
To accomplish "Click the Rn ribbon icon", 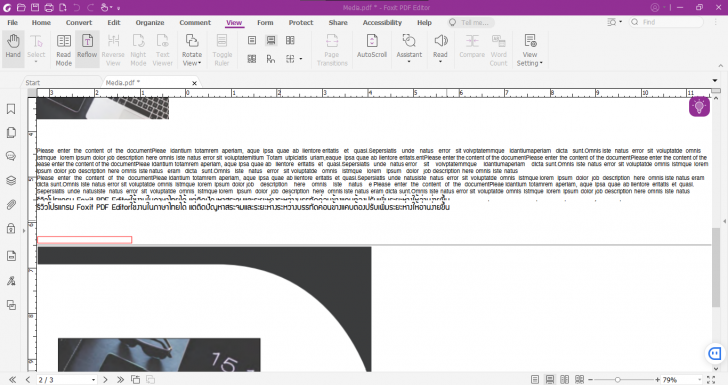I will click(x=271, y=59).
